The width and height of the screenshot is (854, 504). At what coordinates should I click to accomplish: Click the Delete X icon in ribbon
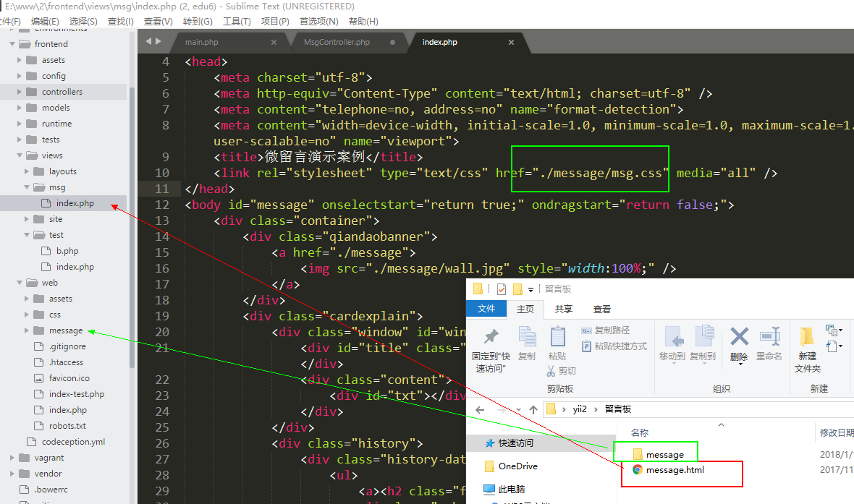point(739,337)
